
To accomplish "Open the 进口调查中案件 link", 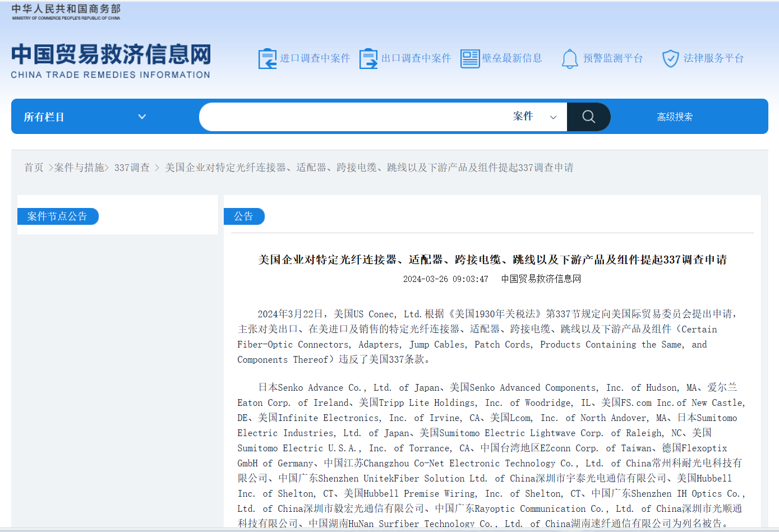I will (315, 58).
